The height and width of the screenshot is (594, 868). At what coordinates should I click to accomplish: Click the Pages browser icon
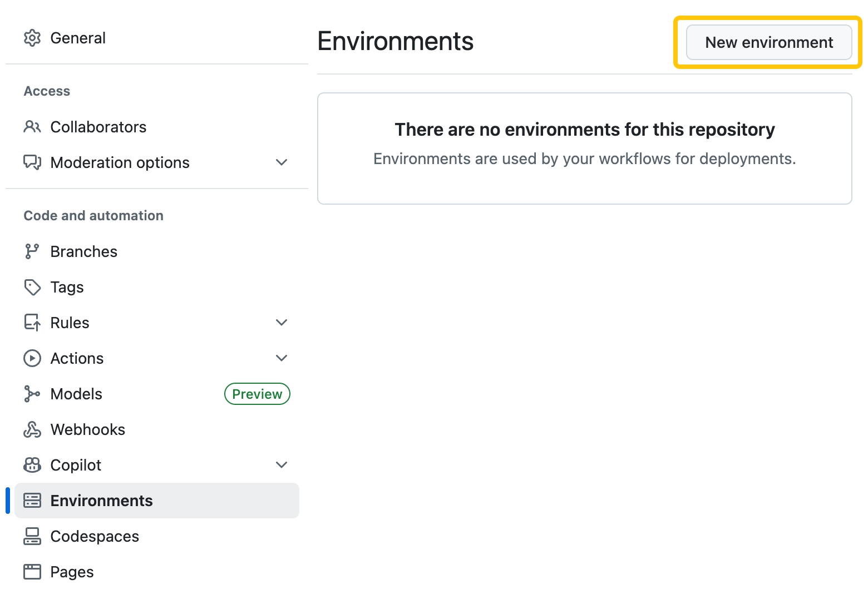32,572
